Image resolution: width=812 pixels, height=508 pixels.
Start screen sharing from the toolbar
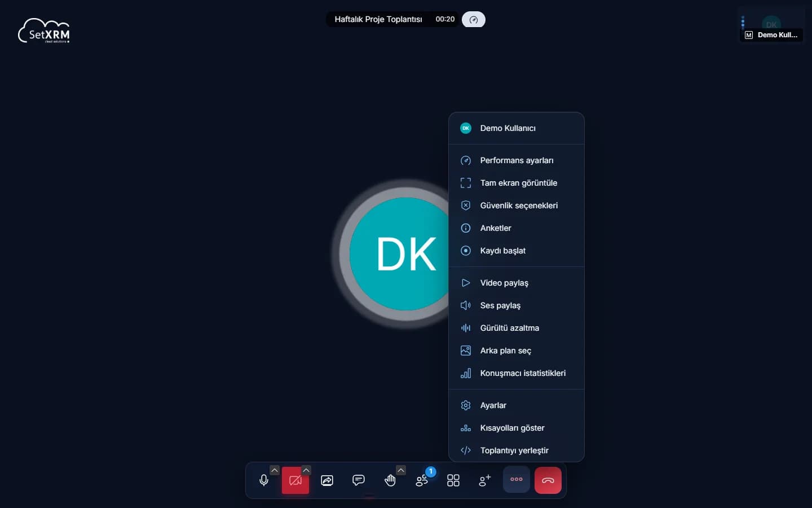click(x=327, y=480)
